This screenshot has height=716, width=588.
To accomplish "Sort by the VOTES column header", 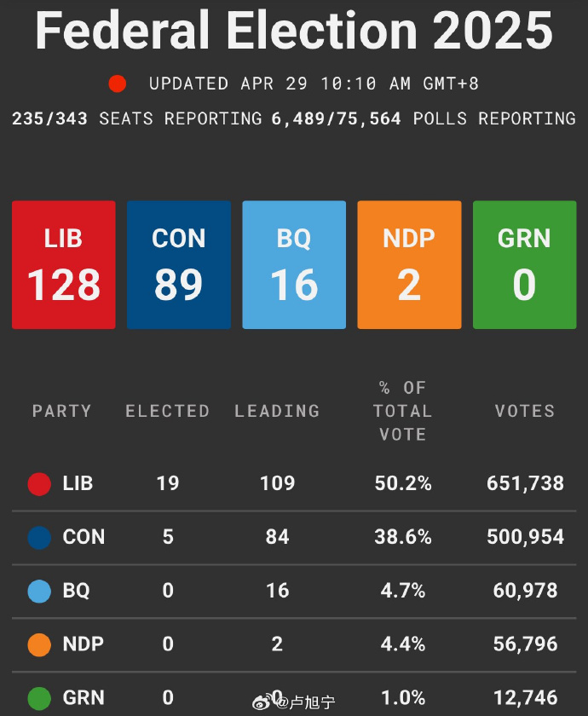I will 525,411.
